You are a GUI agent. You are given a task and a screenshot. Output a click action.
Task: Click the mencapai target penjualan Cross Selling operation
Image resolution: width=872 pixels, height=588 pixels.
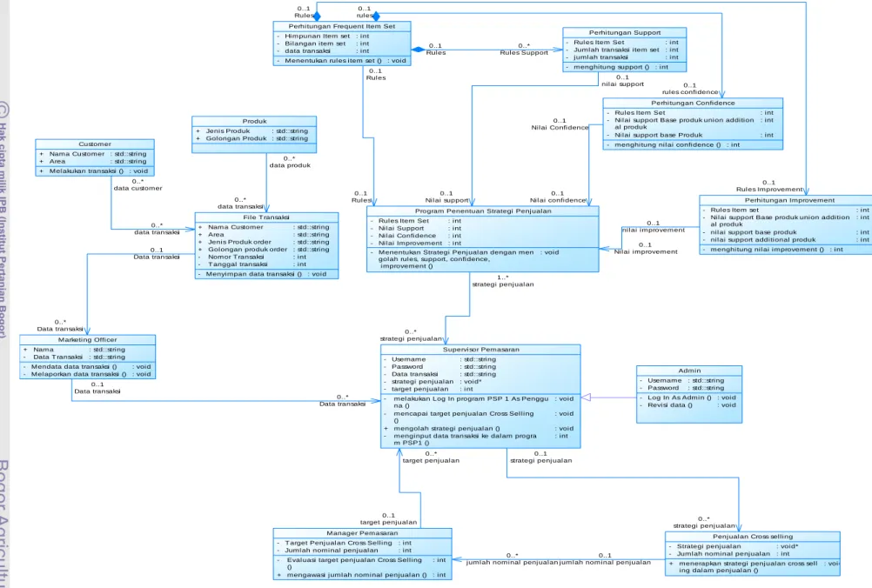(464, 418)
